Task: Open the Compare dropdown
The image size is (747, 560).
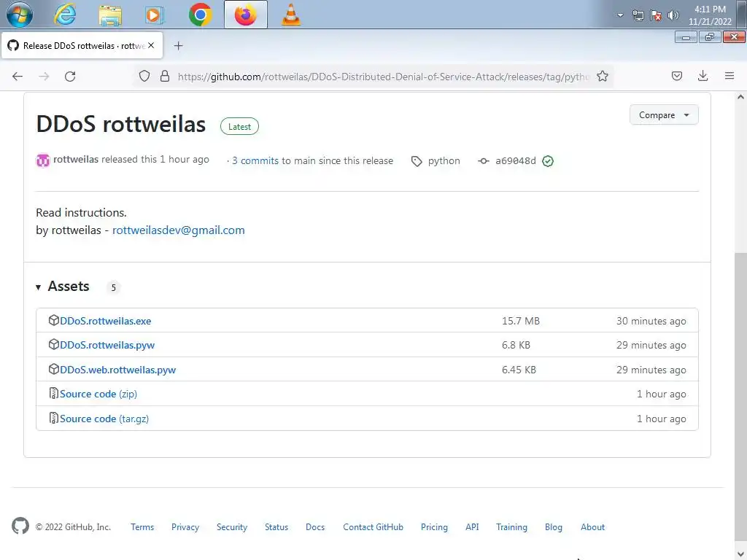Action: tap(664, 114)
